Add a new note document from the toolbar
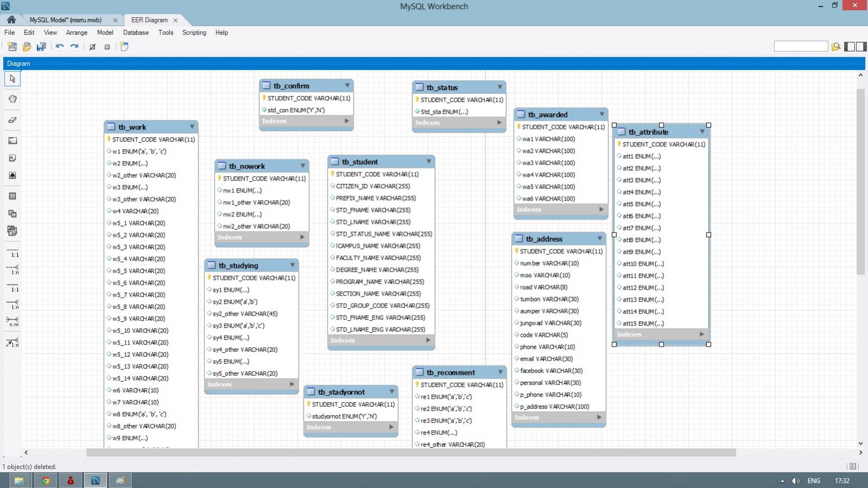The height and width of the screenshot is (488, 868). [124, 47]
